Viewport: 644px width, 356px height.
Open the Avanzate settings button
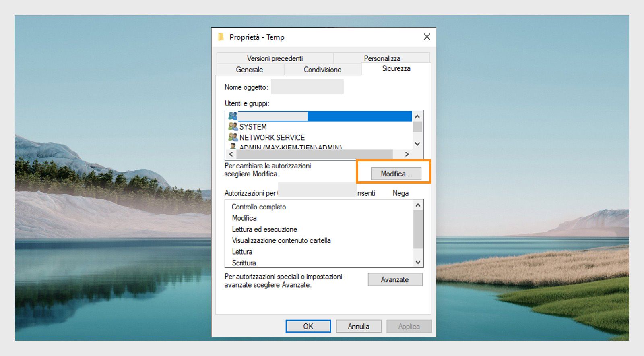[395, 279]
